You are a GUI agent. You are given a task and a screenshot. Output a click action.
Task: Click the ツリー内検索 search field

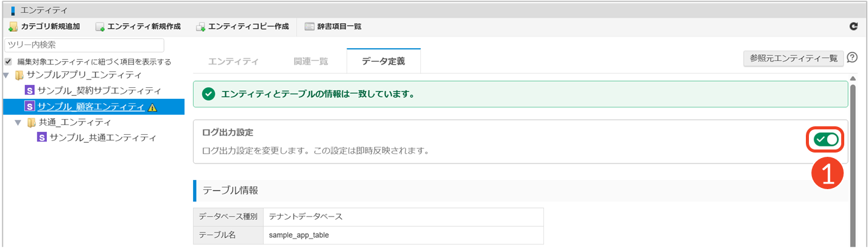(x=84, y=46)
